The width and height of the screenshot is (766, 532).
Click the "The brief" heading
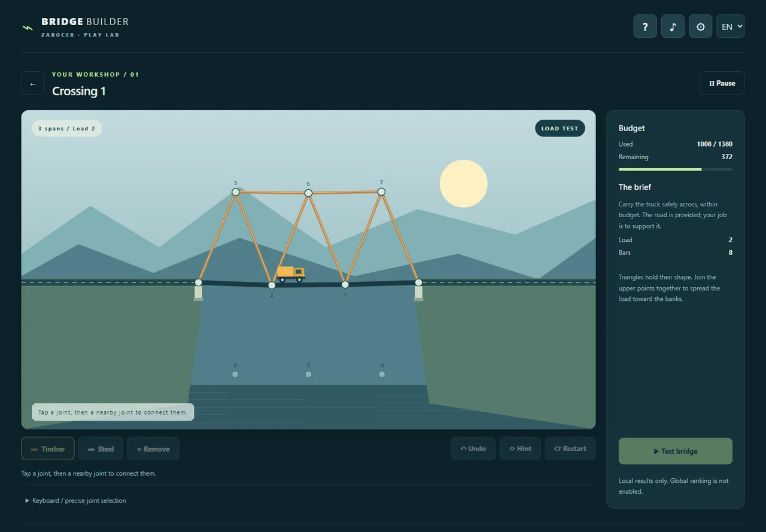point(634,187)
